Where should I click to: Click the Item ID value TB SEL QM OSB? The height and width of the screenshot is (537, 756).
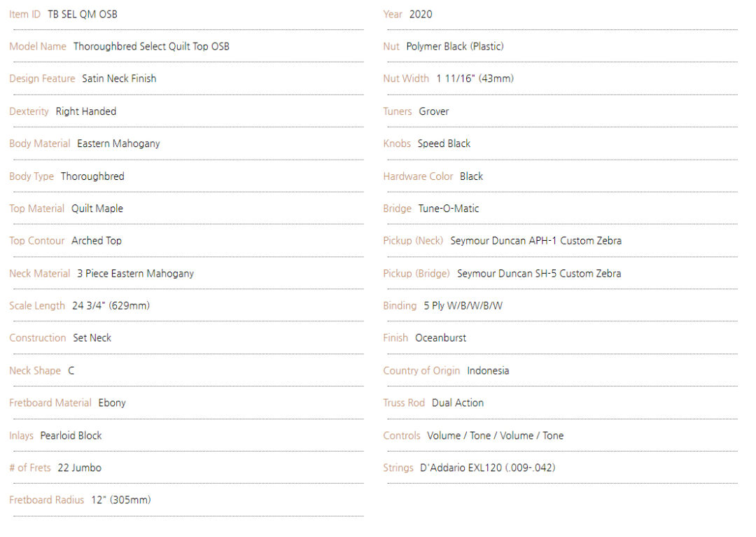coord(83,15)
